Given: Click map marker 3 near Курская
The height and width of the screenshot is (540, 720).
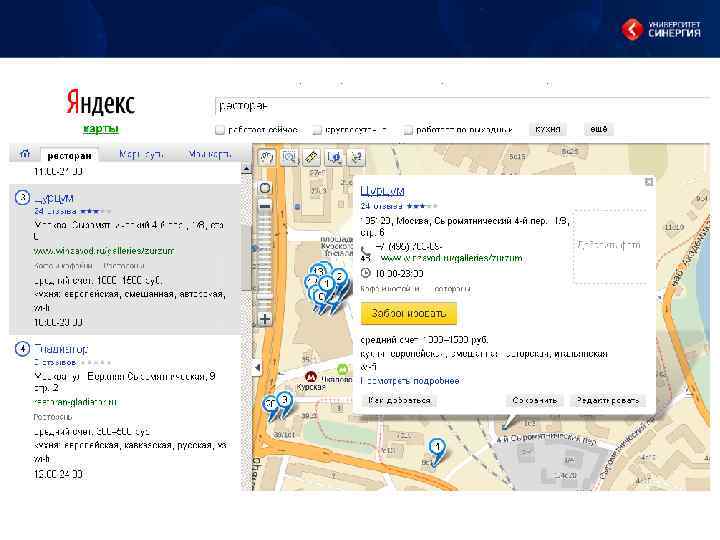Looking at the screenshot, I should pos(285,400).
